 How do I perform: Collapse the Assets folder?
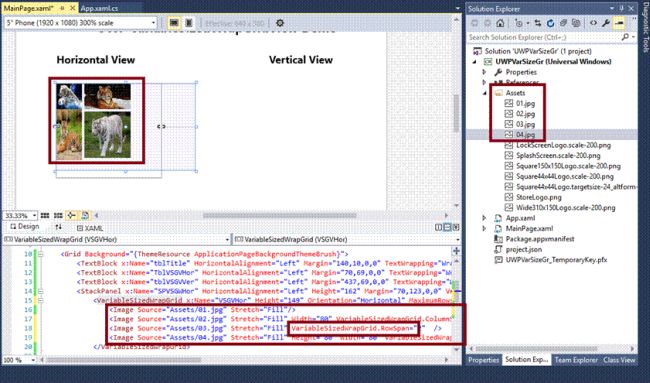click(484, 93)
